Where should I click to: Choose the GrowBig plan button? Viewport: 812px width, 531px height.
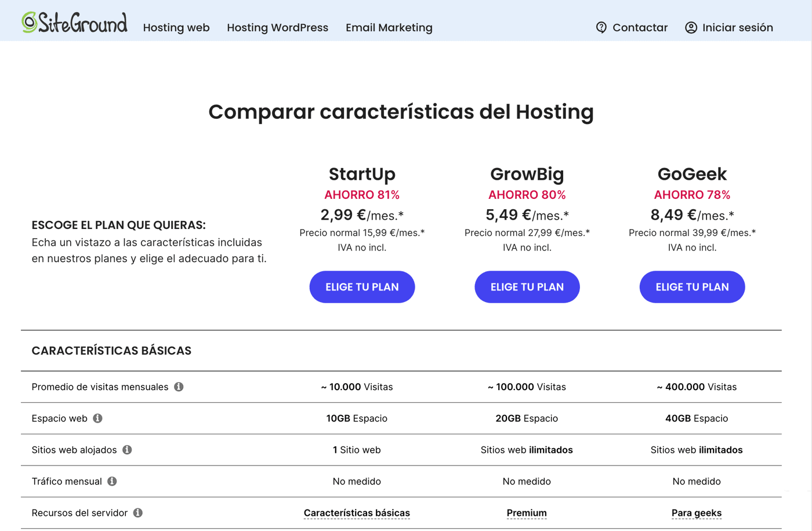527,287
